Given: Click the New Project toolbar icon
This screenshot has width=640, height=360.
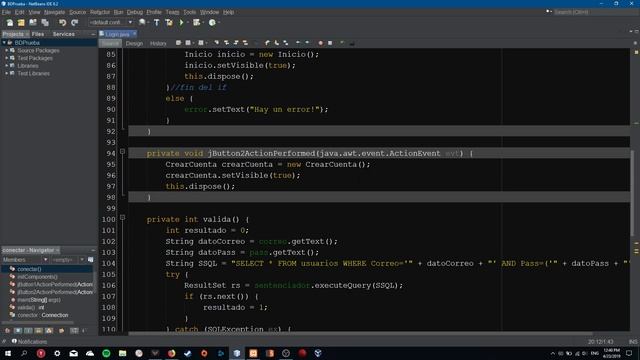Looking at the screenshot, I should [x=21, y=22].
